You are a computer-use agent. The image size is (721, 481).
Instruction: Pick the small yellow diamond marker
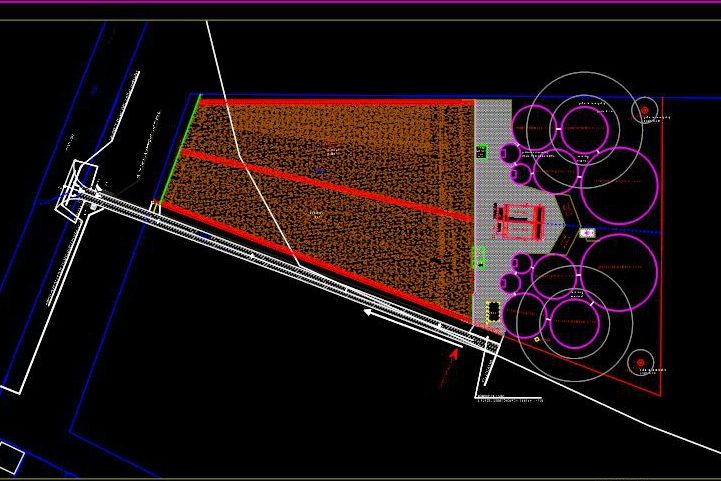click(x=537, y=340)
